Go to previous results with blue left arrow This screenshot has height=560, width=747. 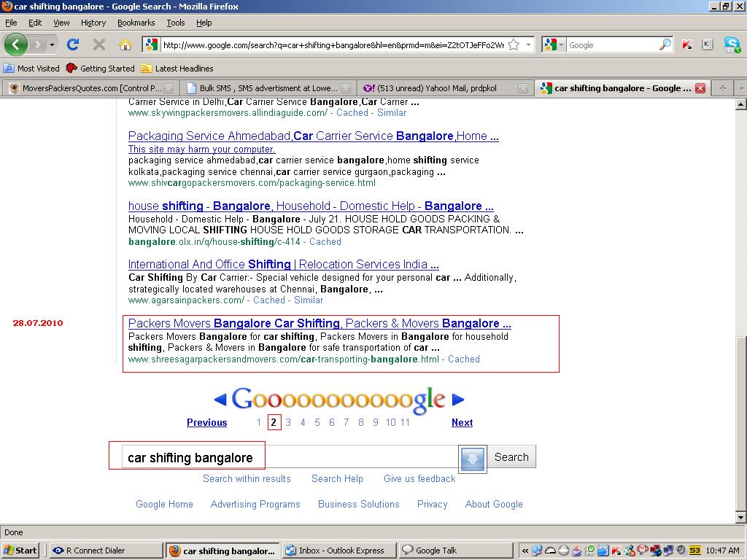tap(220, 400)
